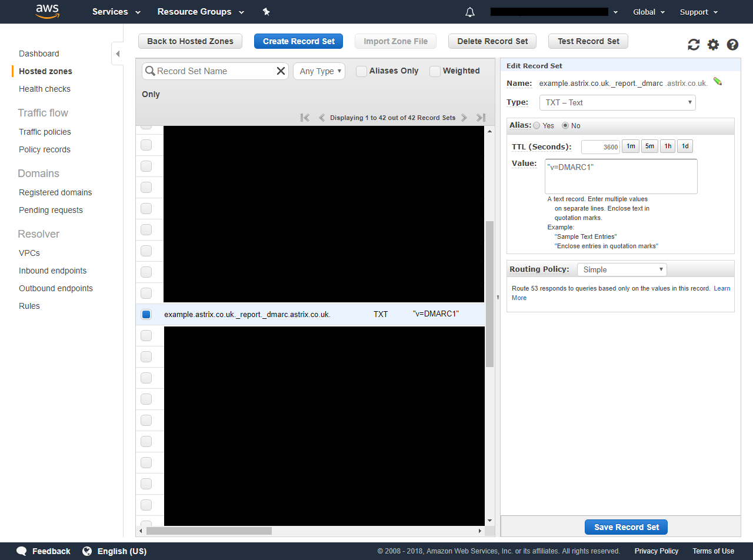The height and width of the screenshot is (560, 753).
Task: Check the checkbox directly below the selected record
Action: point(146,335)
